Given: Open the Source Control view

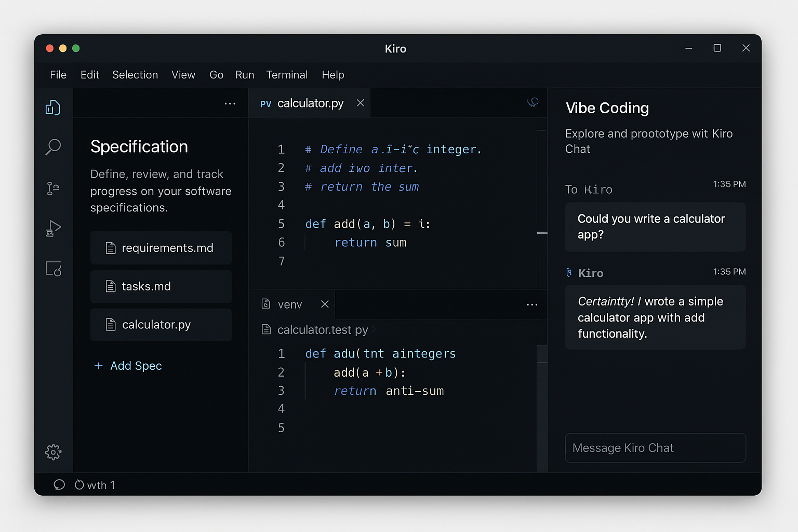Looking at the screenshot, I should point(53,188).
